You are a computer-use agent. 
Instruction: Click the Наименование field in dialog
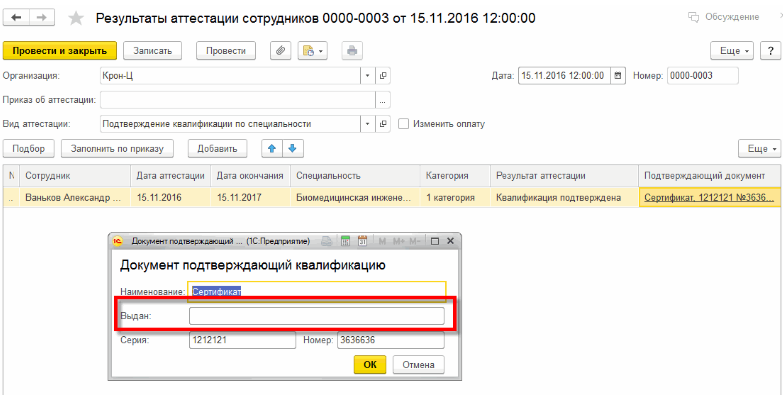click(317, 292)
